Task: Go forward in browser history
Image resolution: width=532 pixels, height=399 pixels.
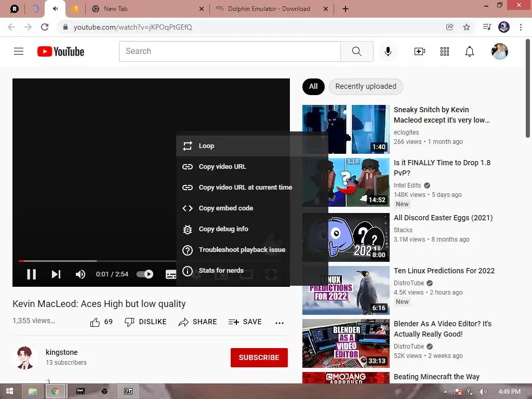Action: click(x=28, y=27)
